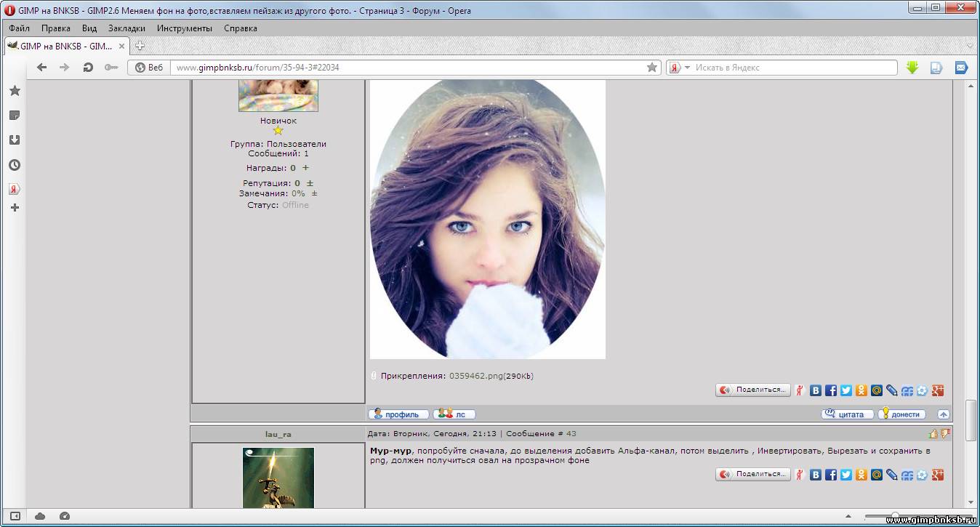
Task: Click lau_ra's avatar picture
Action: (278, 478)
